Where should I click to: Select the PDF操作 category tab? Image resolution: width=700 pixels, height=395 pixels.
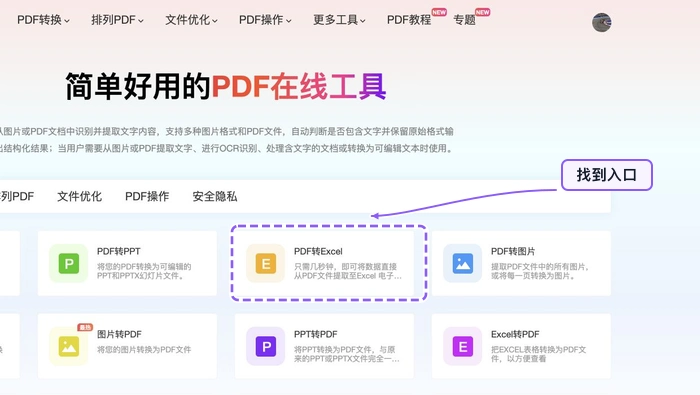[x=147, y=196]
